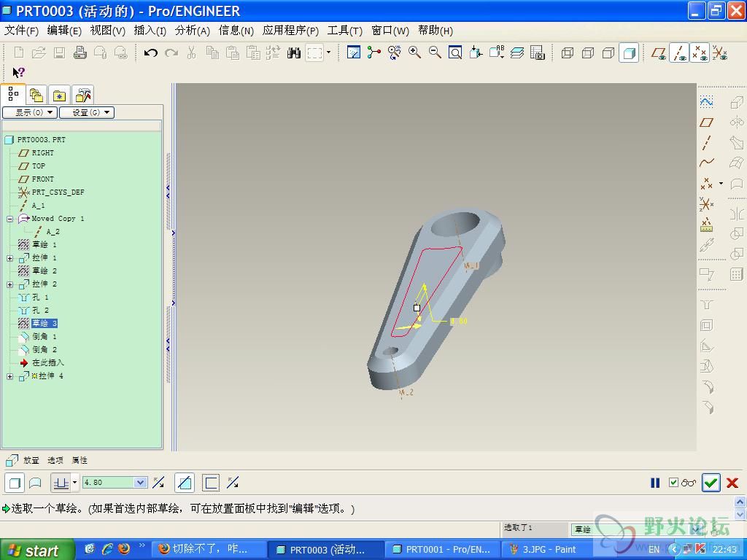Image resolution: width=747 pixels, height=560 pixels.
Task: Click the Spin center icon
Action: (374, 52)
